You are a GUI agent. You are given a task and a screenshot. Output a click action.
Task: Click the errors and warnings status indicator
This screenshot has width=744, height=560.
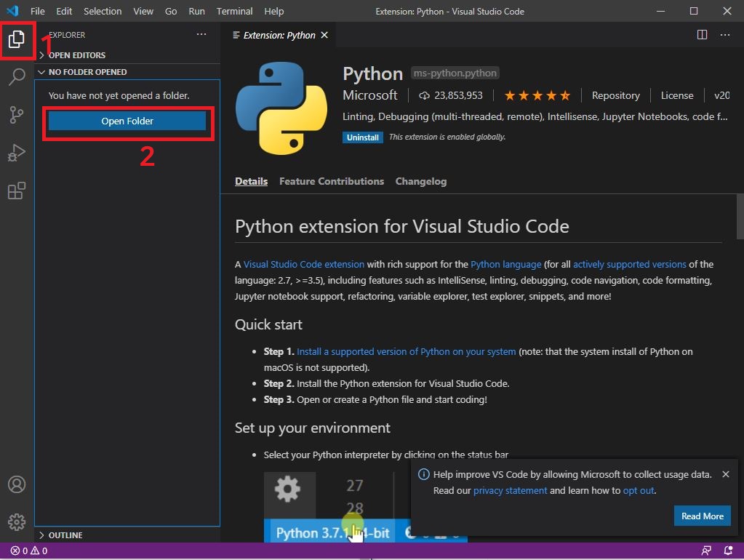click(x=29, y=551)
